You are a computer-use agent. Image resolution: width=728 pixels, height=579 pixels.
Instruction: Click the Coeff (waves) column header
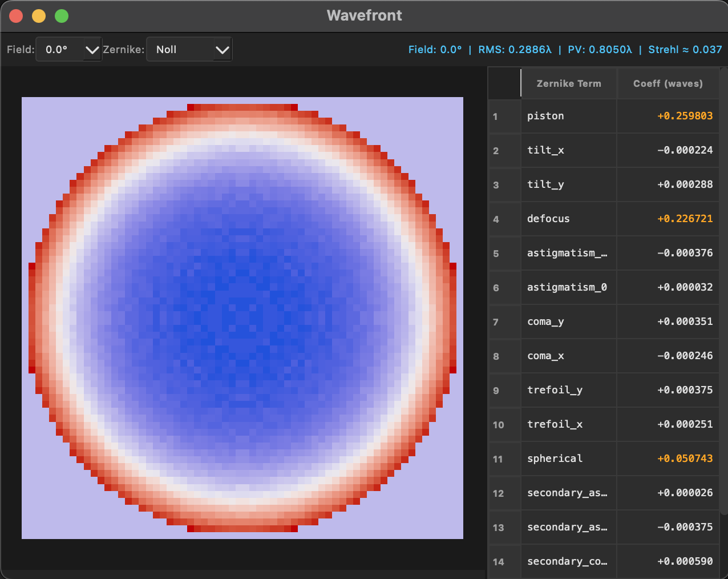[668, 83]
